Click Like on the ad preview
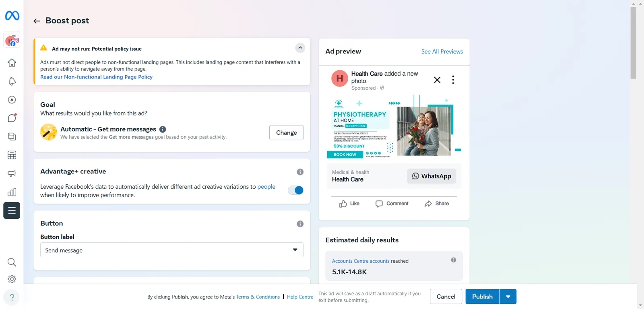The image size is (644, 309). pyautogui.click(x=349, y=204)
